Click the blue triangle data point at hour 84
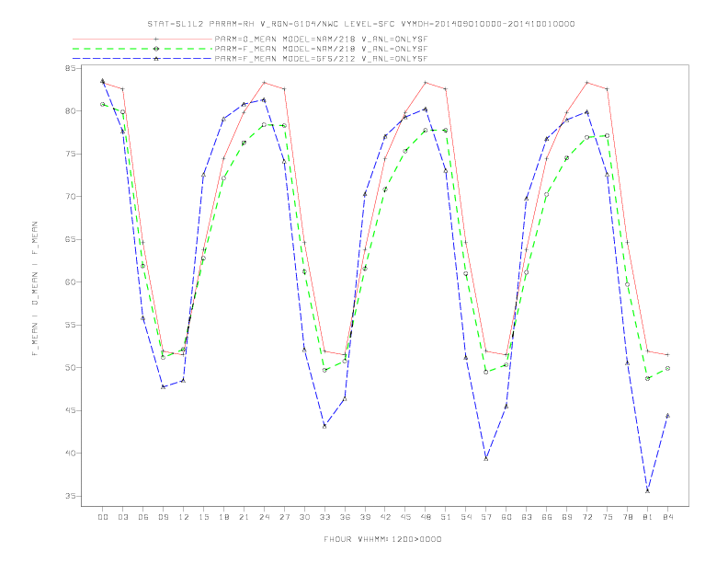Screen dimensions: 728x563 tap(667, 416)
